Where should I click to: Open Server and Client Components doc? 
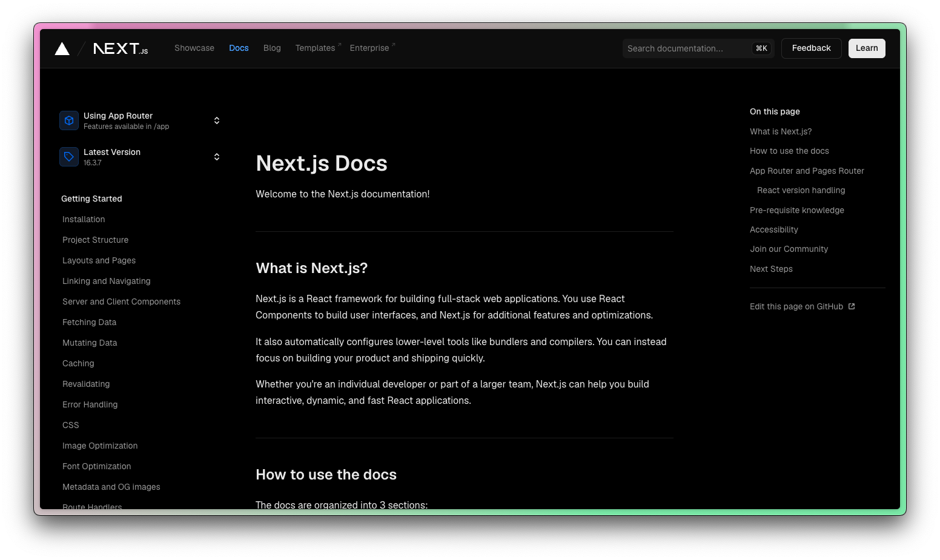click(x=121, y=301)
